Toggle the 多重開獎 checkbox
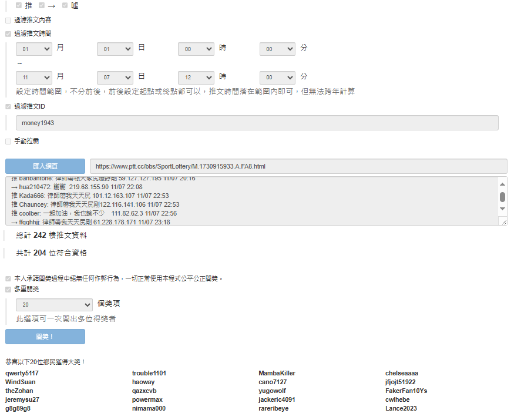The image size is (521, 420). [8, 290]
